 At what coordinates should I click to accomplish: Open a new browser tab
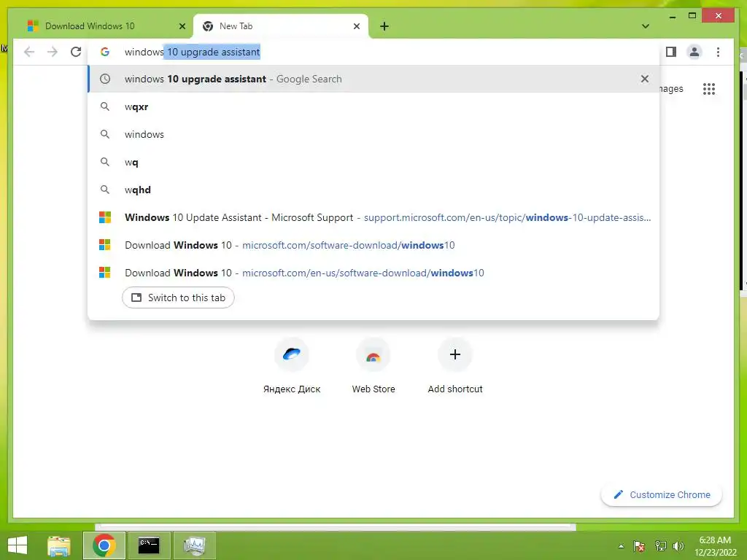click(384, 26)
